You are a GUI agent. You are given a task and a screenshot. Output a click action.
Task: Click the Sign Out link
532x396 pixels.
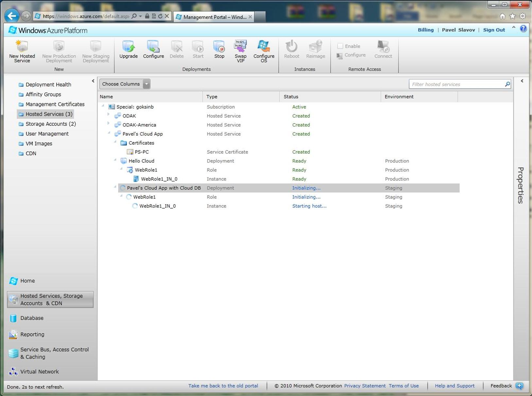click(494, 30)
